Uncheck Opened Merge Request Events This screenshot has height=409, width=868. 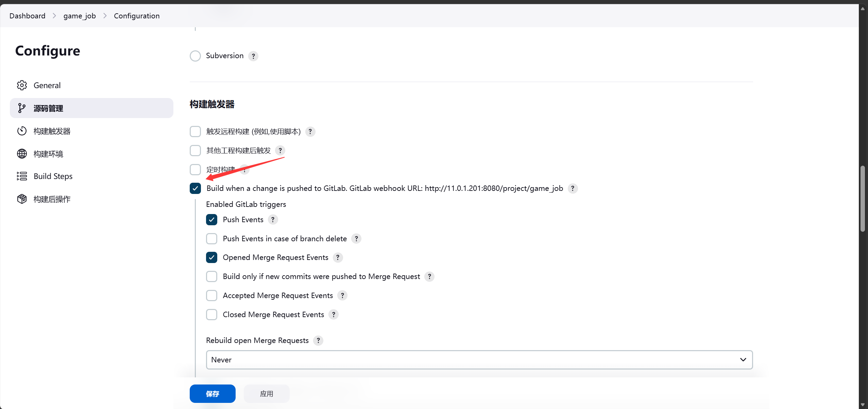tap(211, 258)
